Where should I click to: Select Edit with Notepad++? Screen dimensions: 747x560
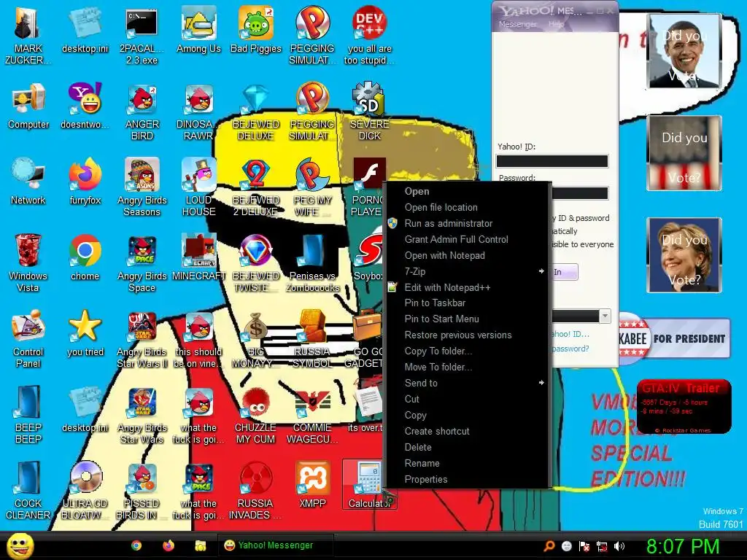point(447,287)
